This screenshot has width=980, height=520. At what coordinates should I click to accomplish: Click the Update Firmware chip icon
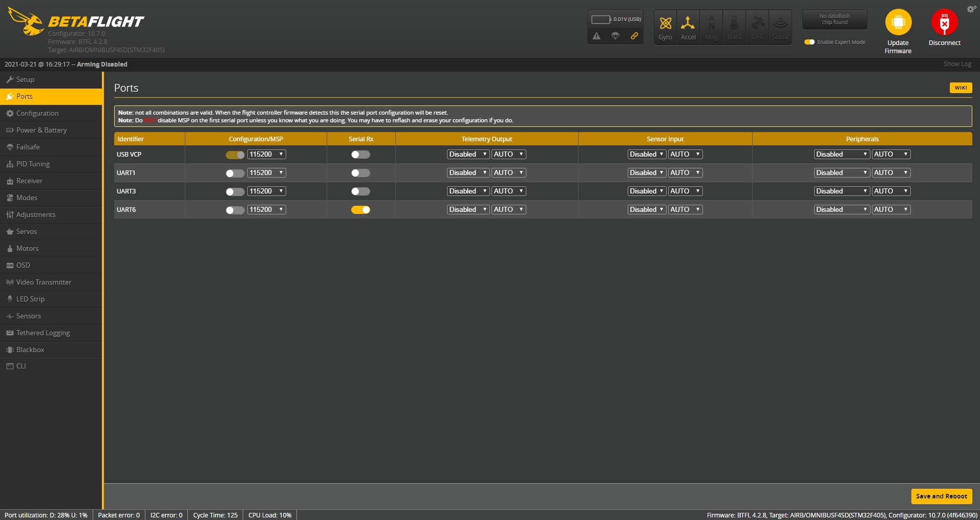tap(898, 22)
